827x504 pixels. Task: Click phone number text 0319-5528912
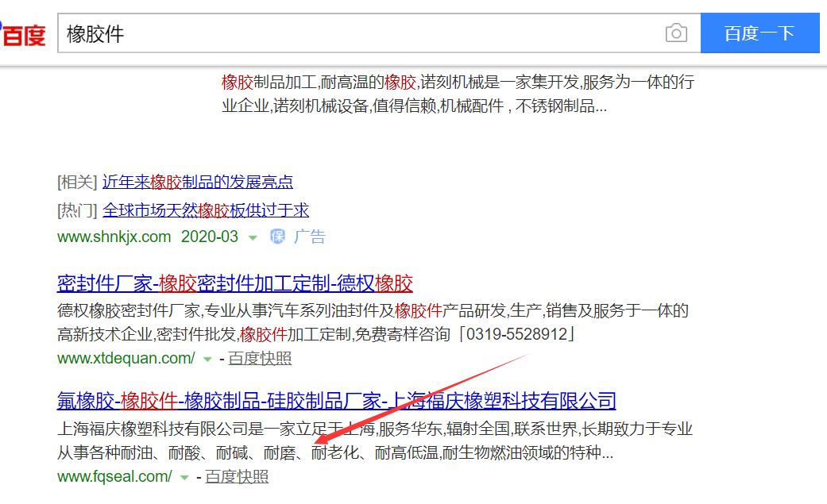[516, 334]
